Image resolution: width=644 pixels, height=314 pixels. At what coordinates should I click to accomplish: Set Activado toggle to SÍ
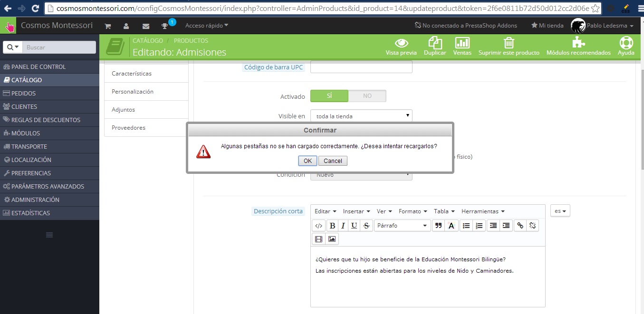point(329,96)
